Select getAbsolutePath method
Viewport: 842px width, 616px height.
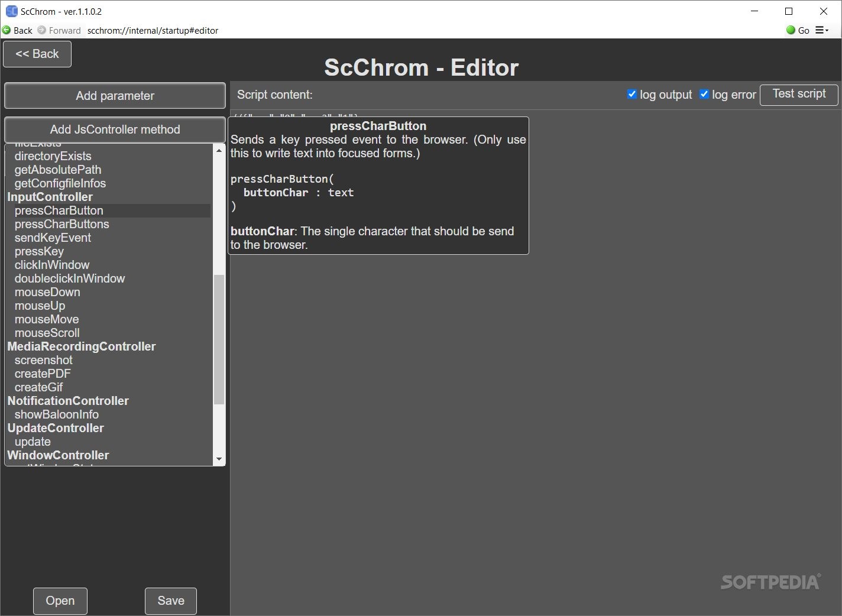(x=58, y=170)
